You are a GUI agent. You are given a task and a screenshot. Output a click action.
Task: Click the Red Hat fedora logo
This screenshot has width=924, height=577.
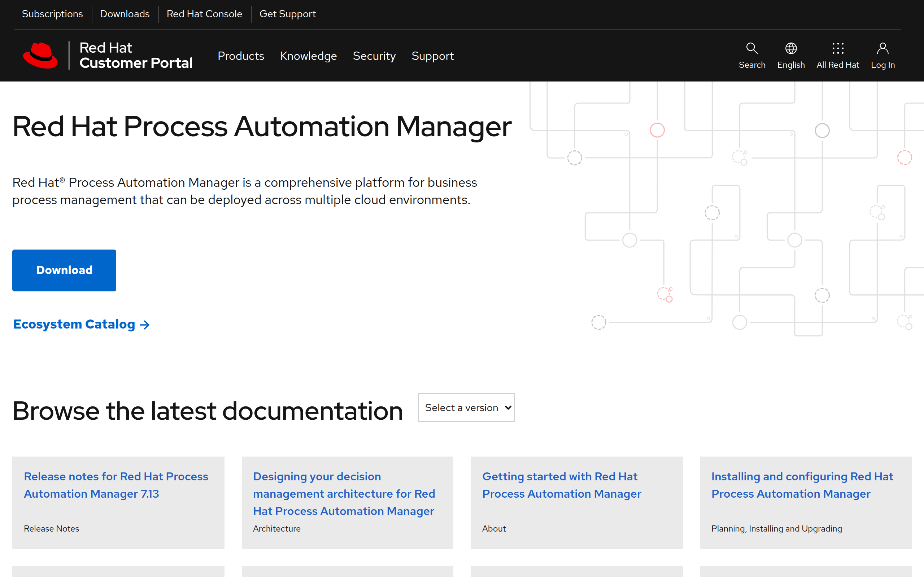coord(41,55)
